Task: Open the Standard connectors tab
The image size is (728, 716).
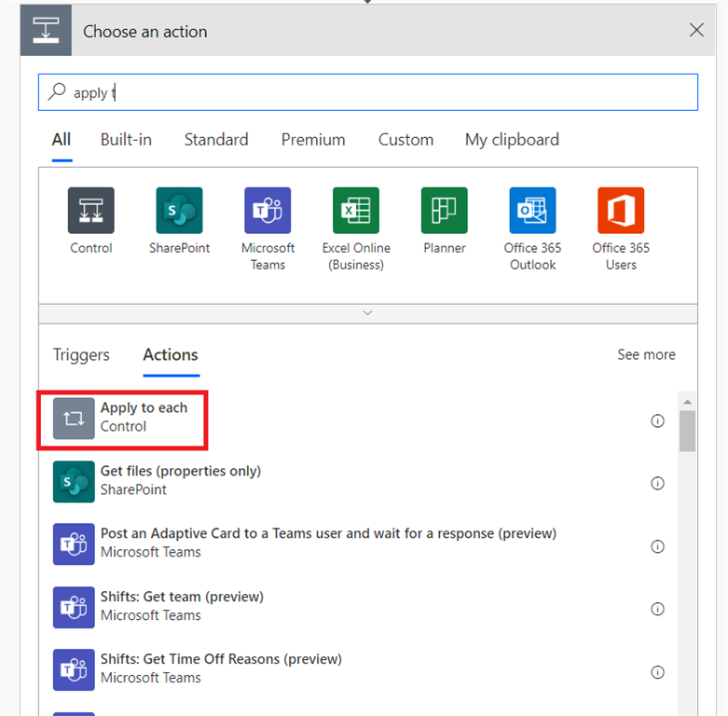Action: click(x=216, y=140)
